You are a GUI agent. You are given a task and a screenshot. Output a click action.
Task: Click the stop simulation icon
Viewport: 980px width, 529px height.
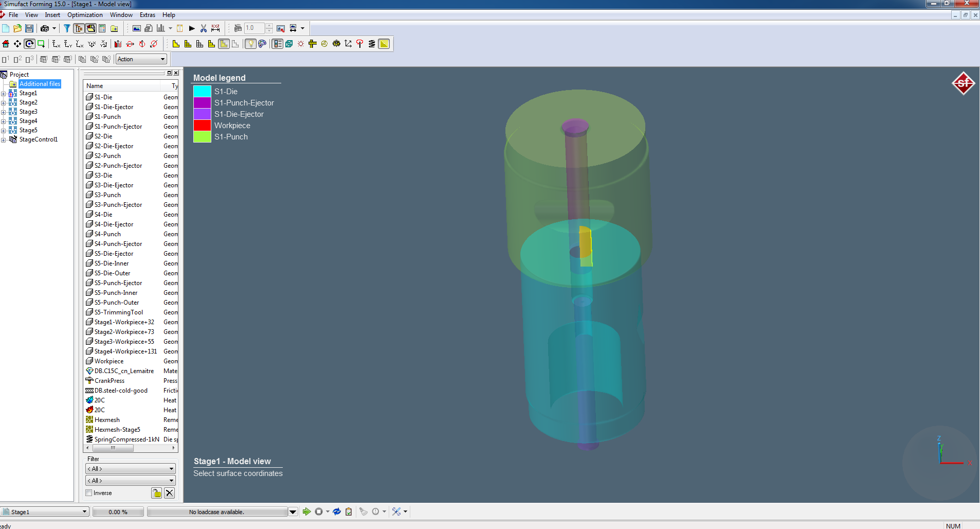point(319,512)
